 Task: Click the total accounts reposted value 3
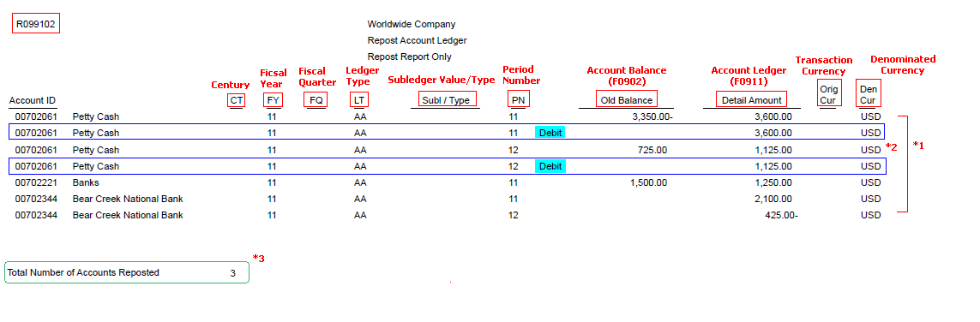click(x=233, y=272)
